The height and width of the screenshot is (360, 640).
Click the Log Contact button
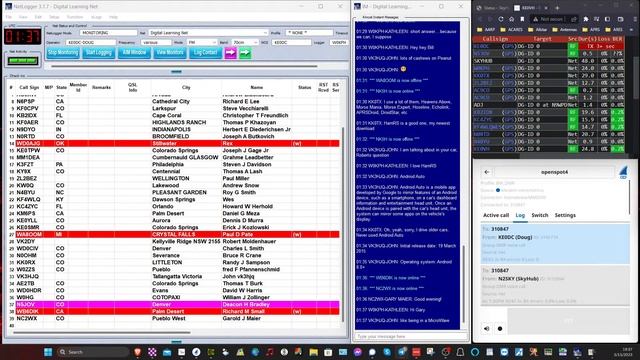205,53
